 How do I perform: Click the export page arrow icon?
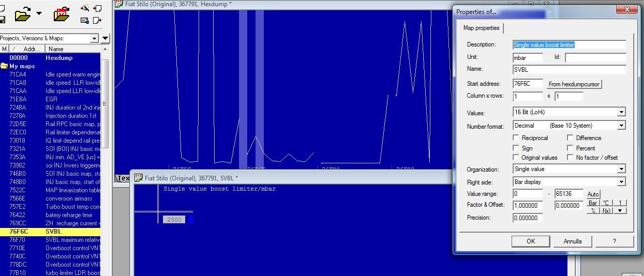pos(97,20)
